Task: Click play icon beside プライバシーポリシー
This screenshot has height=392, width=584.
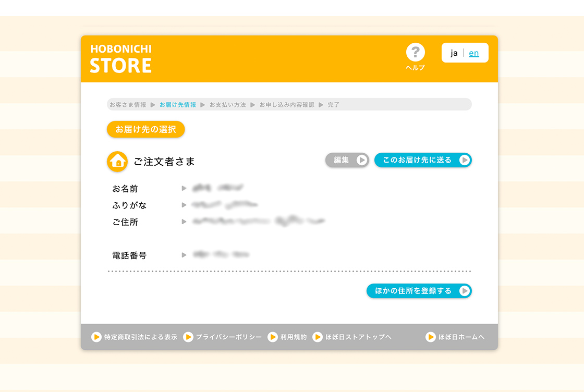Action: click(x=188, y=337)
